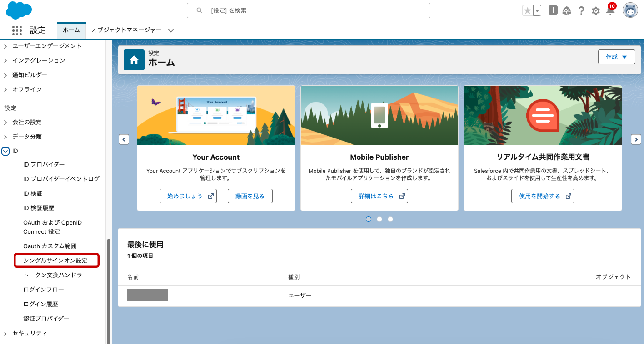Open the App Launcher grid icon
This screenshot has width=644, height=344.
click(17, 30)
